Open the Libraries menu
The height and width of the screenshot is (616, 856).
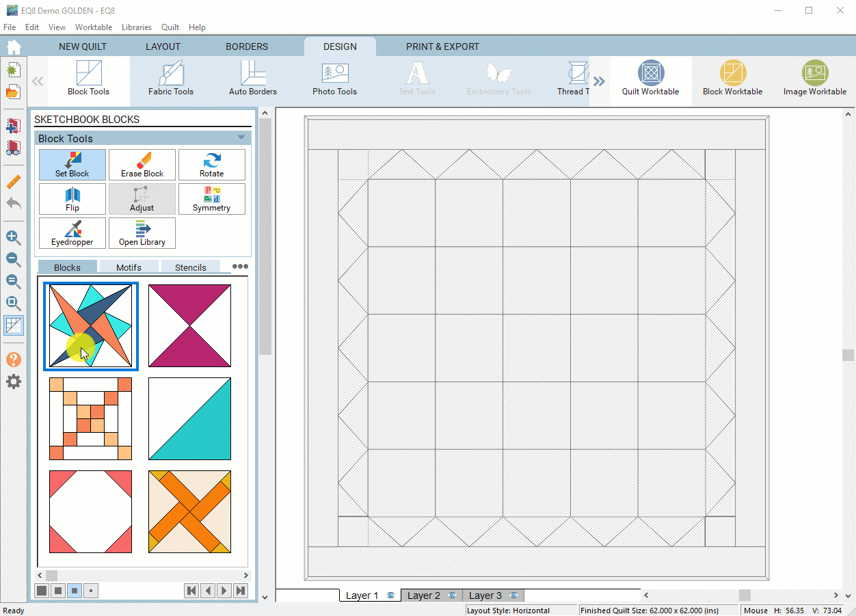point(137,27)
